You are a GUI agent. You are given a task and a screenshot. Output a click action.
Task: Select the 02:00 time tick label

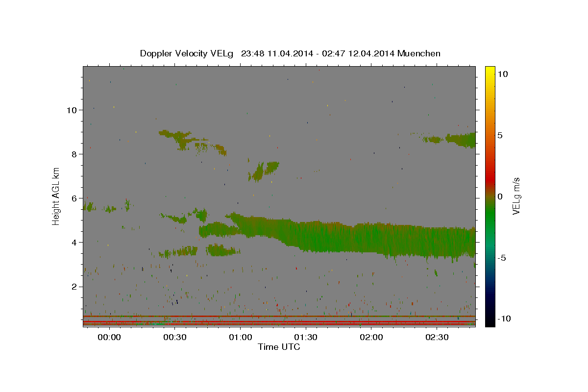(x=371, y=338)
